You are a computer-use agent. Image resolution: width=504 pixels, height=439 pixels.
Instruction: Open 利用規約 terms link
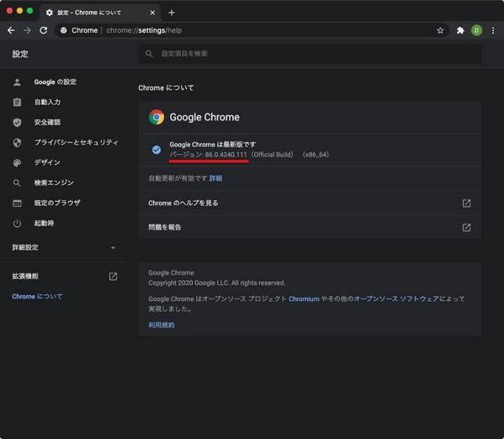(162, 325)
